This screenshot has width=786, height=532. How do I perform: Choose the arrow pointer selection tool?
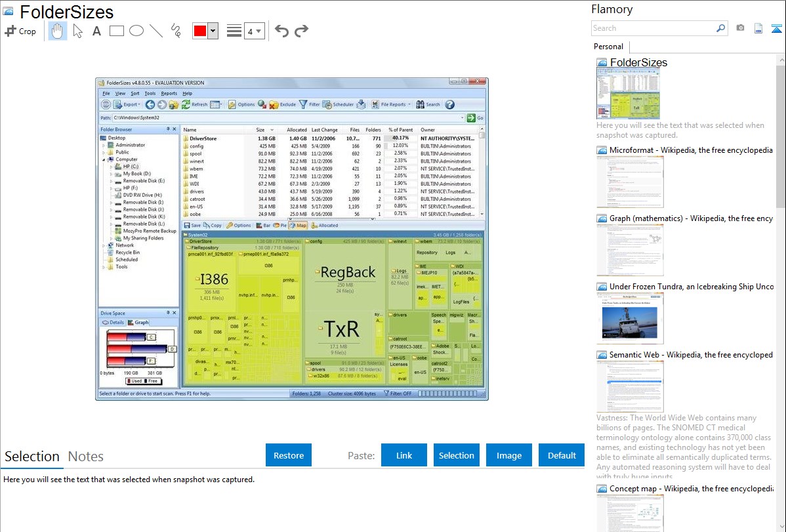[77, 31]
